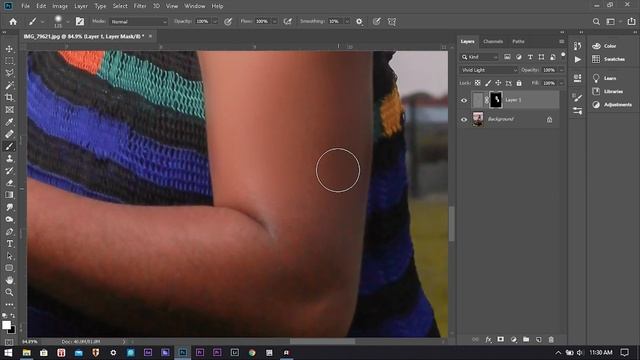Hide the Background layer eye
This screenshot has width=640, height=360.
(x=464, y=120)
